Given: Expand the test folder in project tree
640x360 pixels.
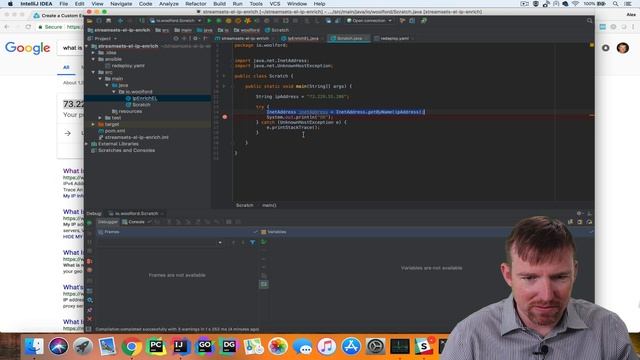Looking at the screenshot, I should click(100, 118).
